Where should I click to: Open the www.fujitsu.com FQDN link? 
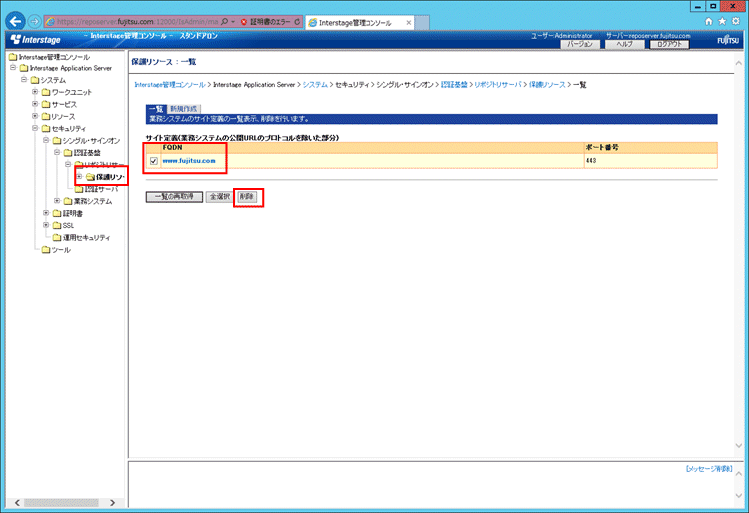pos(189,161)
